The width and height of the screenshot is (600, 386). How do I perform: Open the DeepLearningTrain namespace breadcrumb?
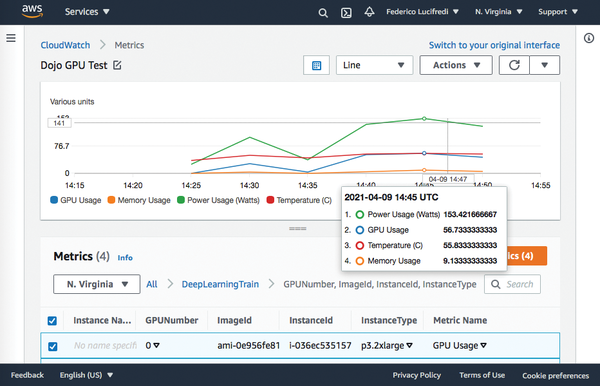(x=220, y=284)
